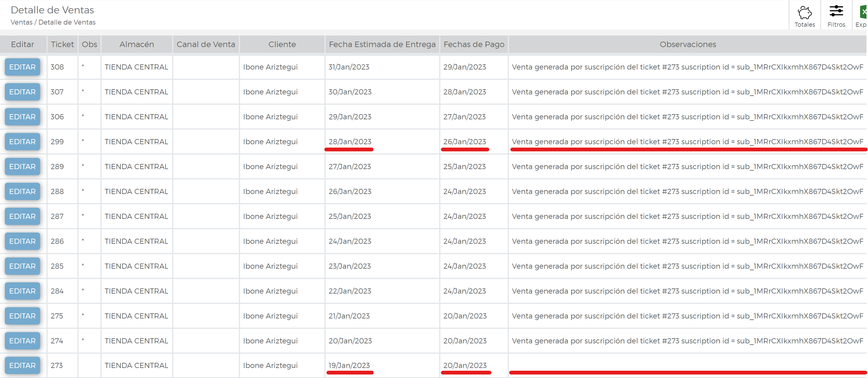868x378 pixels.
Task: Click EDITAR for ticket 273
Action: (x=22, y=366)
